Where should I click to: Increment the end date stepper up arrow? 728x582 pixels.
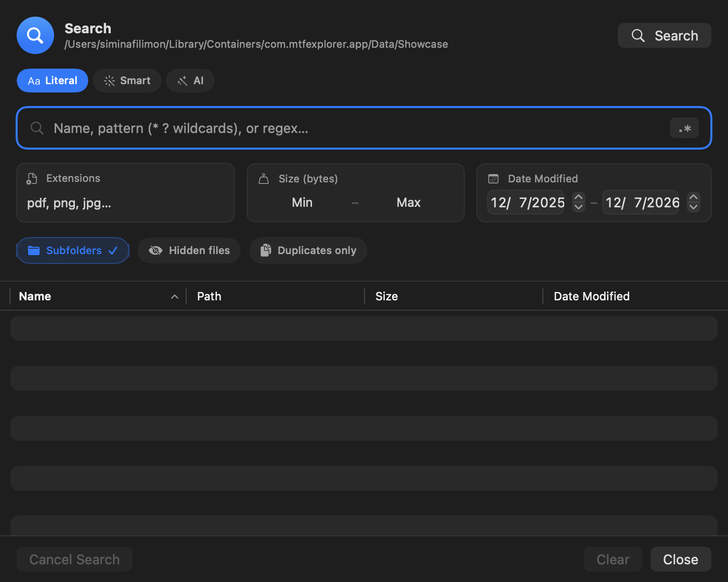click(694, 197)
